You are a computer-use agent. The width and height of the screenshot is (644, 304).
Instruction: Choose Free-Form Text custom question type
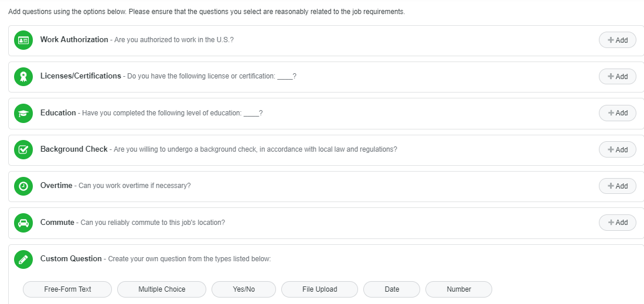click(x=67, y=289)
